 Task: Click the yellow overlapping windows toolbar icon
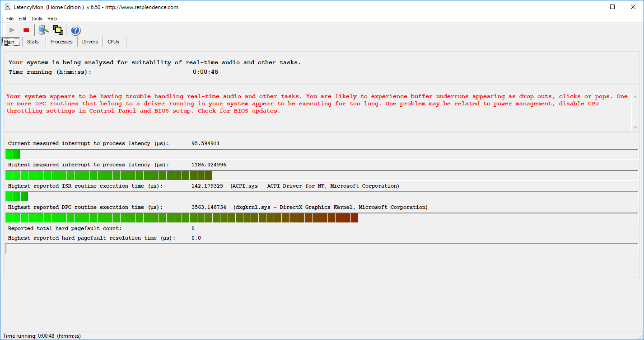[58, 30]
